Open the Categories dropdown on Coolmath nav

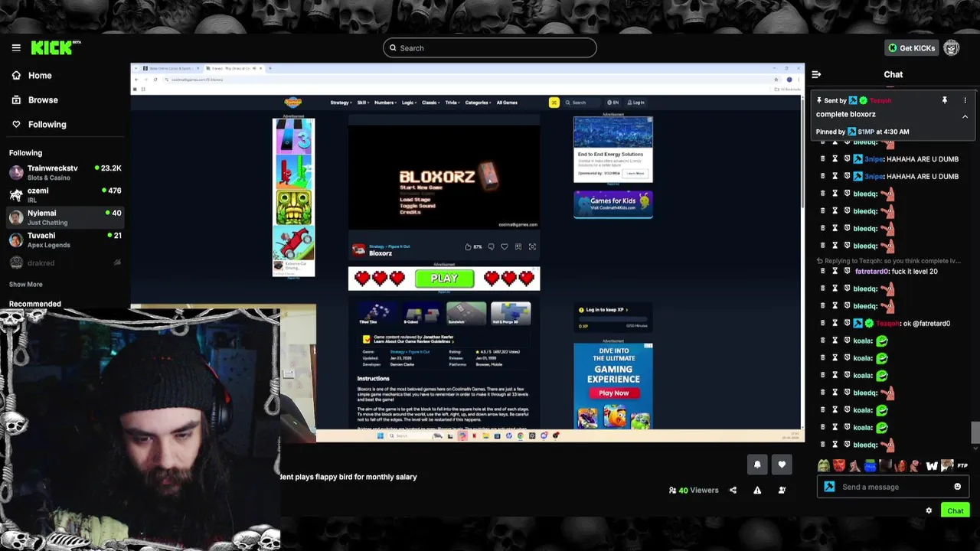pos(479,103)
